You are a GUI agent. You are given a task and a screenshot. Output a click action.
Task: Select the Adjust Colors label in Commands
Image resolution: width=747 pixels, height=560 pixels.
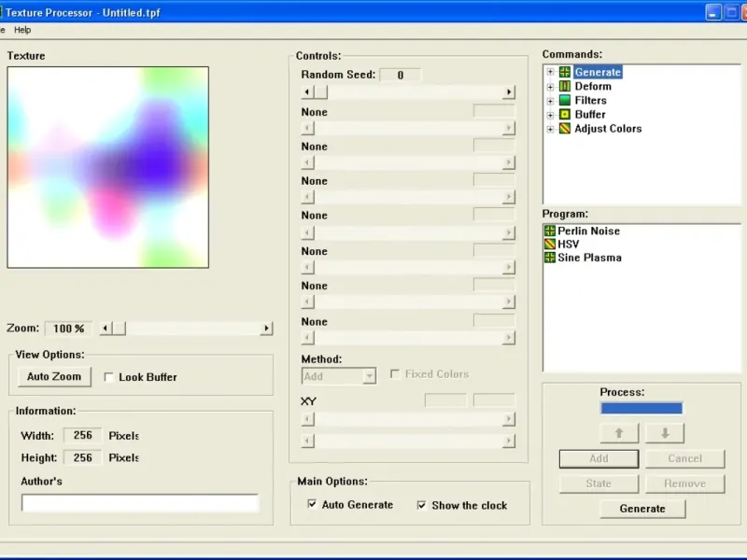(x=609, y=129)
